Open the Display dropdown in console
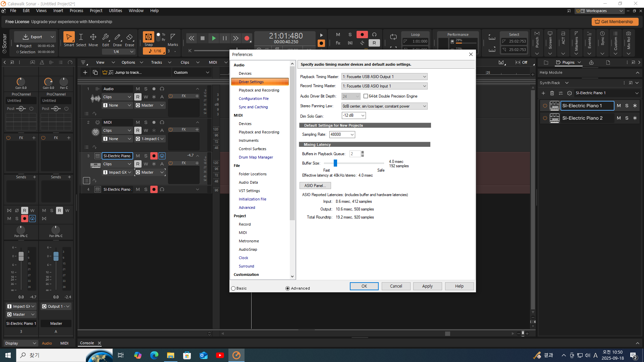The height and width of the screenshot is (362, 644). click(20, 343)
